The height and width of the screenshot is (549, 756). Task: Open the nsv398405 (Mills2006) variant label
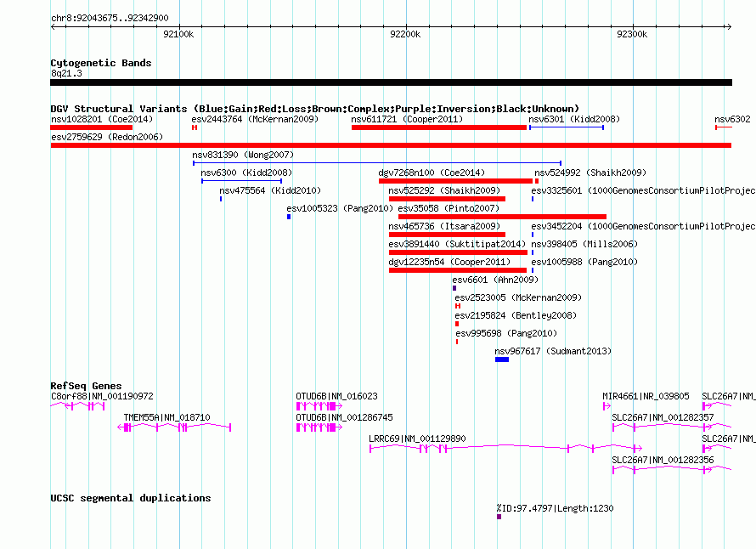584,244
